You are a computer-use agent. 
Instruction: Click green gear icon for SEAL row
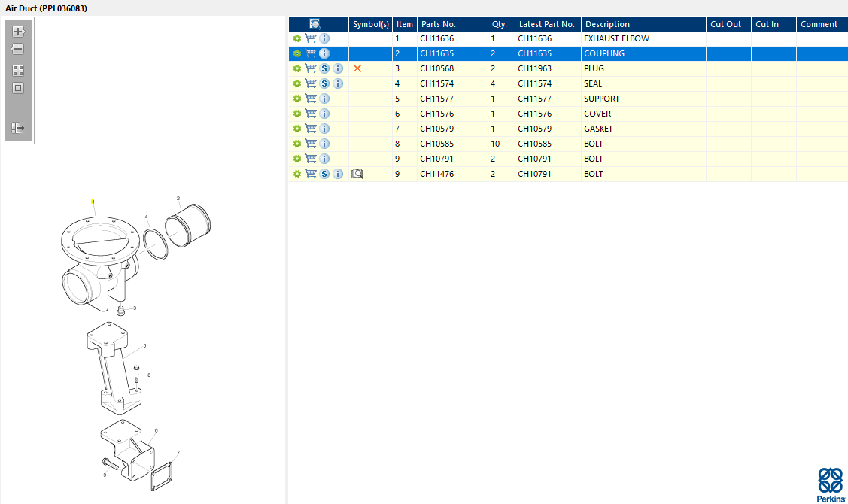[x=297, y=83]
